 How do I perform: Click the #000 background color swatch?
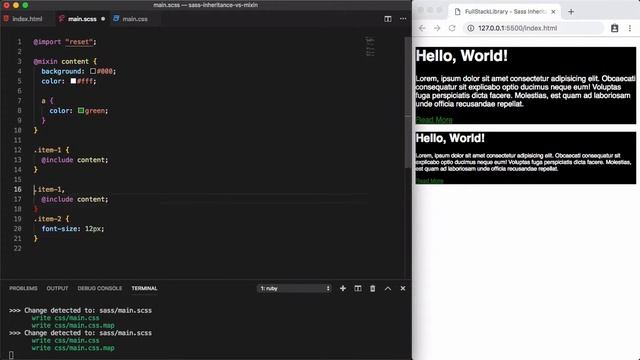[x=93, y=71]
